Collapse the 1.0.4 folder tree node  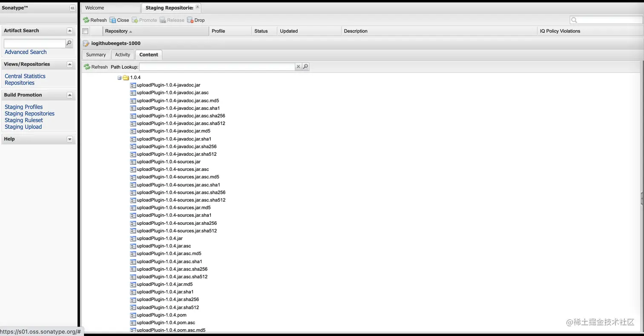click(119, 78)
